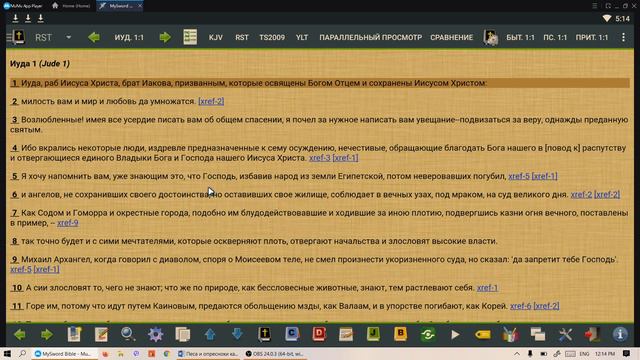Show hidden system tray icons chevron
640x360 pixels.
point(517,353)
